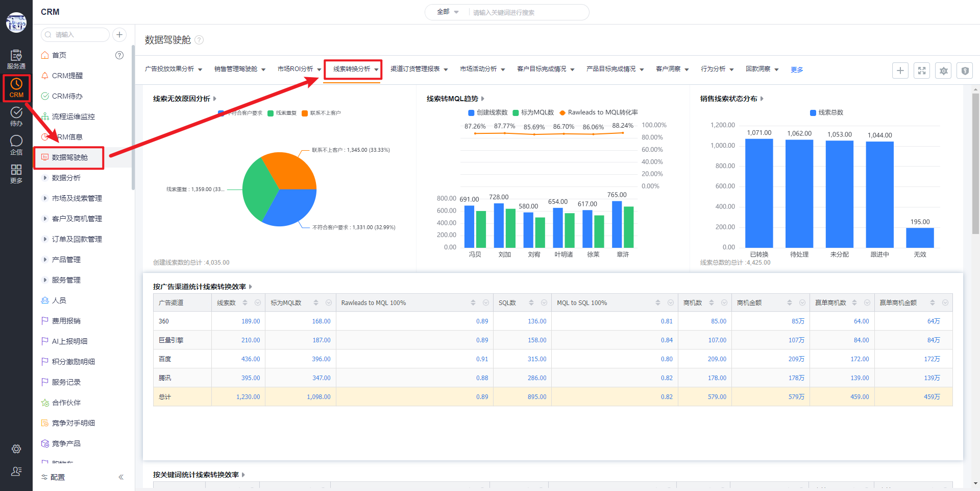The width and height of the screenshot is (980, 491).
Task: Open the 服务通 sidebar icon
Action: click(x=16, y=59)
